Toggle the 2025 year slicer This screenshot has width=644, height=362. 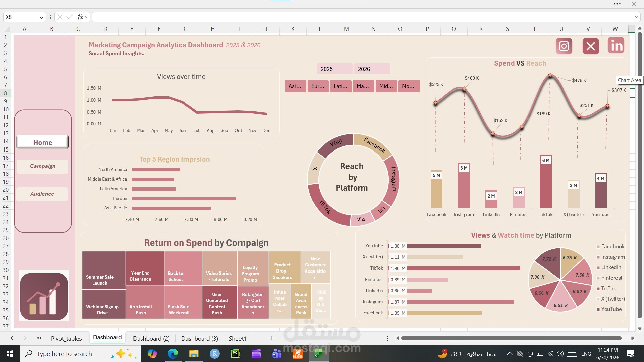(x=334, y=69)
